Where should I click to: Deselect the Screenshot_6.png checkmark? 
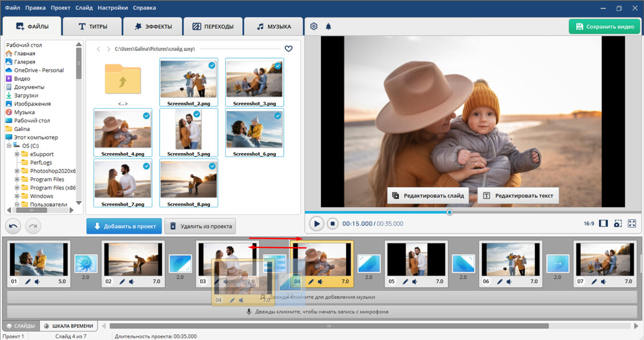pos(278,116)
